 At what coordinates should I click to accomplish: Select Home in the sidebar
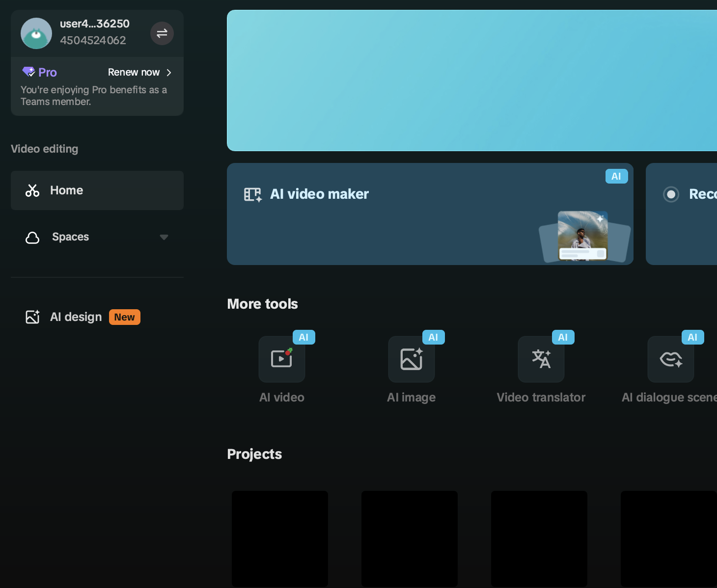click(97, 190)
